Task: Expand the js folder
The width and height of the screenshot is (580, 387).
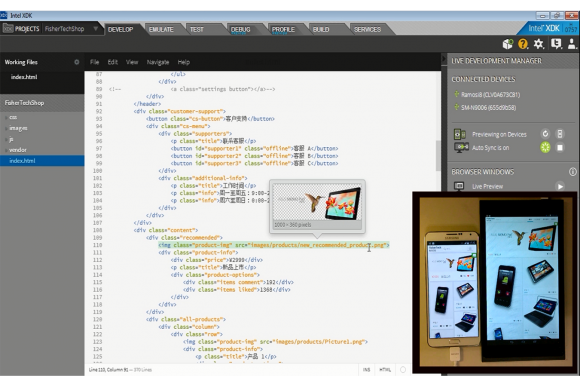Action: [x=11, y=139]
